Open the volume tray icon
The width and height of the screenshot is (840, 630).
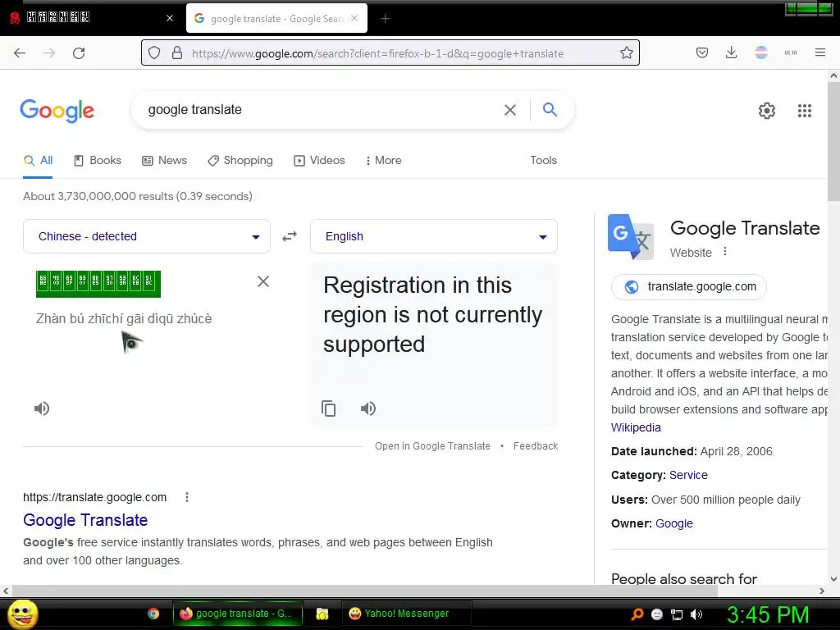(x=696, y=614)
